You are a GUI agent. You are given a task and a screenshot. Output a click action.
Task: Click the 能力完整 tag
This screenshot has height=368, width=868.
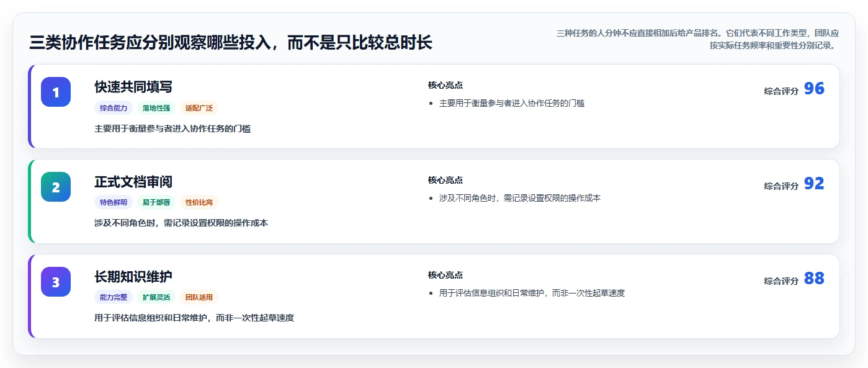tap(114, 297)
